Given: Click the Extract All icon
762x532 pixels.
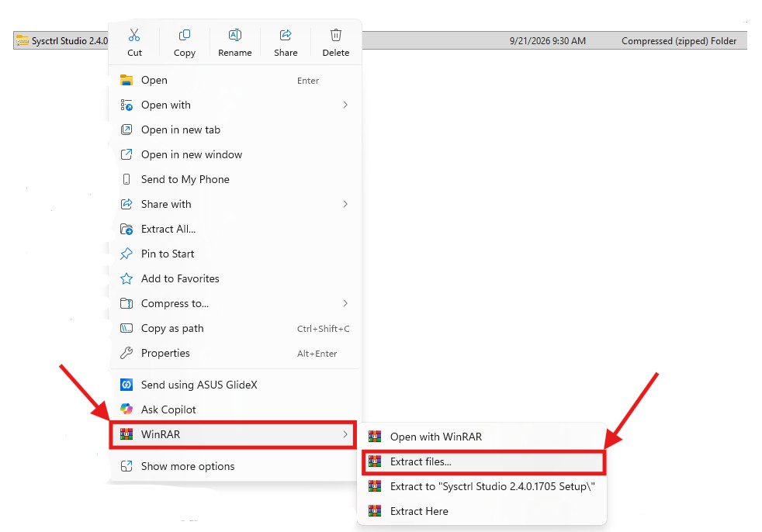Looking at the screenshot, I should click(126, 229).
